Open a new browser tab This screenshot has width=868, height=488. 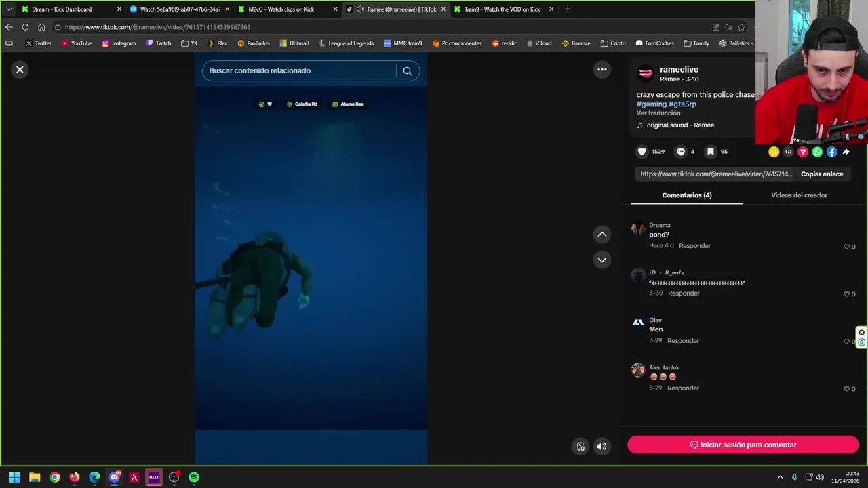click(x=568, y=9)
